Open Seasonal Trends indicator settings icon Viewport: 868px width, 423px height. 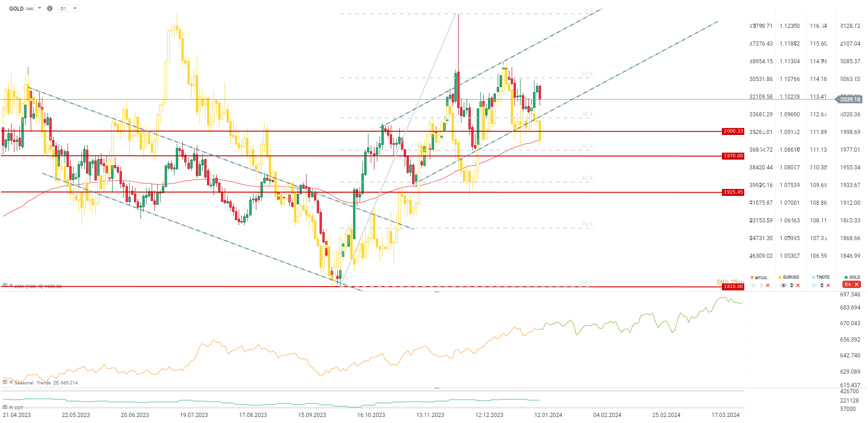click(x=5, y=382)
